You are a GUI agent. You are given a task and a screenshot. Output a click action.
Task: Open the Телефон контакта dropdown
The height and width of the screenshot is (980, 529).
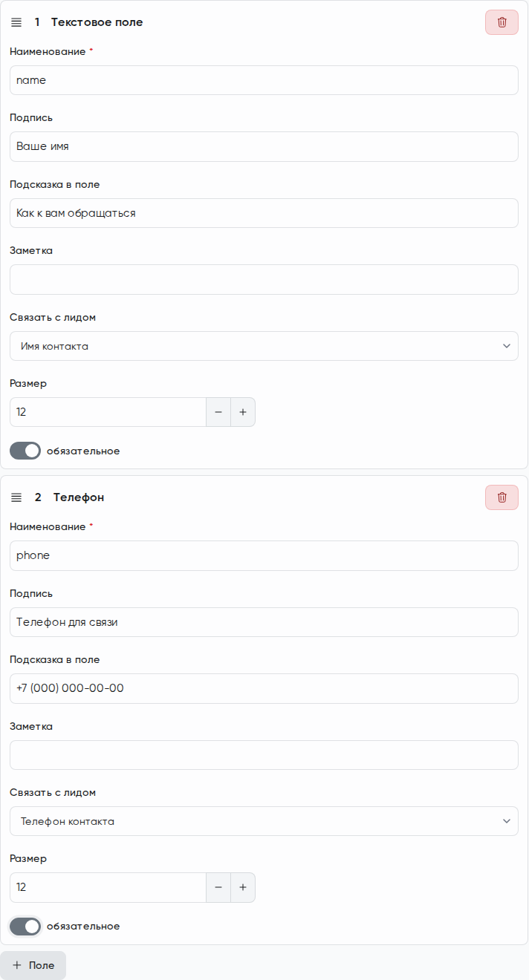pos(264,821)
